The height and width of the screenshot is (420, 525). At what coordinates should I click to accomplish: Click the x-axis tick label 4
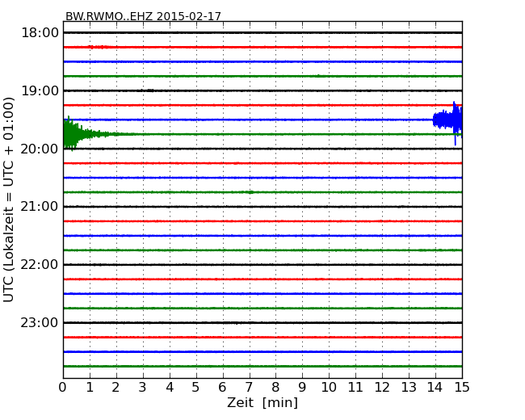tap(170, 388)
